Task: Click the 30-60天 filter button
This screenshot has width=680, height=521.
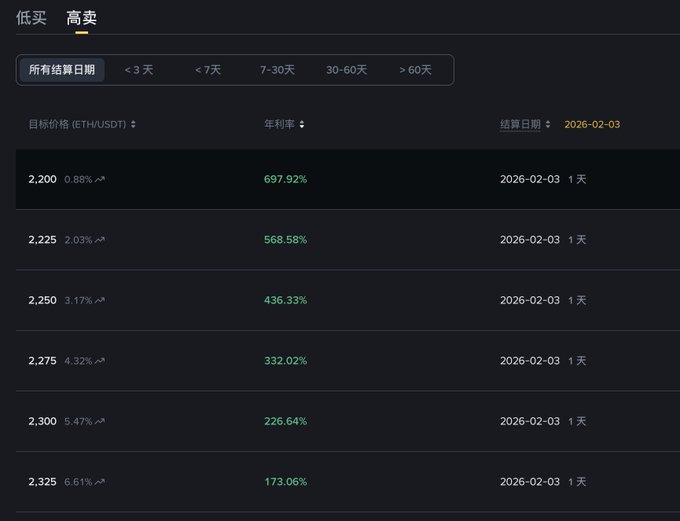Action: coord(346,70)
